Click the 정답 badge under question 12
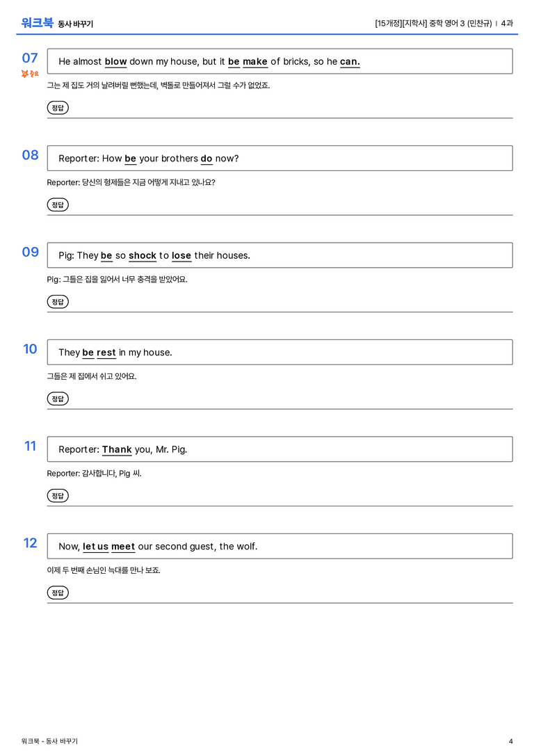534x756 pixels. coord(58,592)
